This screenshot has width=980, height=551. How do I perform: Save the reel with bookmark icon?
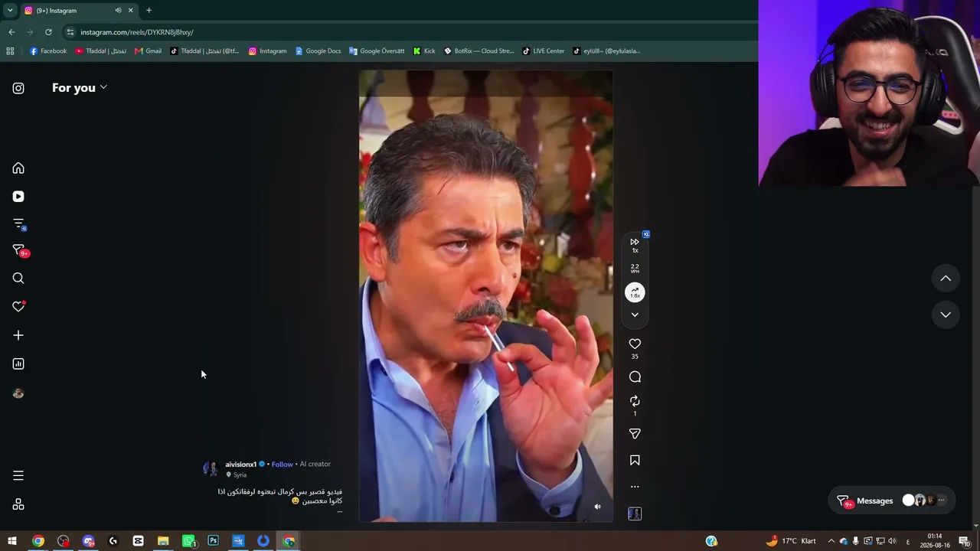click(635, 461)
